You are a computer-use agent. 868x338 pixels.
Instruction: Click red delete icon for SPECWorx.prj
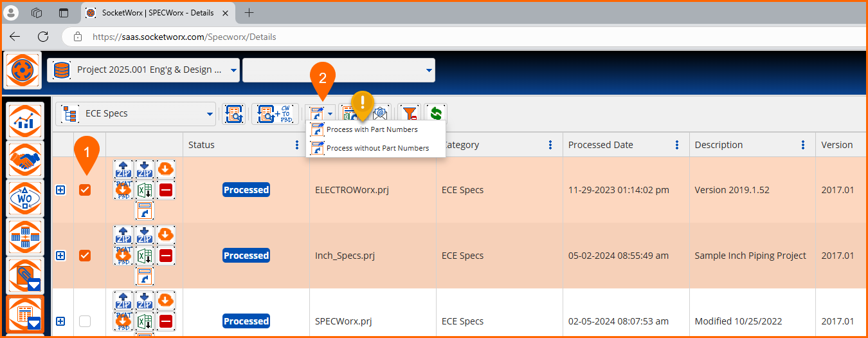[165, 322]
